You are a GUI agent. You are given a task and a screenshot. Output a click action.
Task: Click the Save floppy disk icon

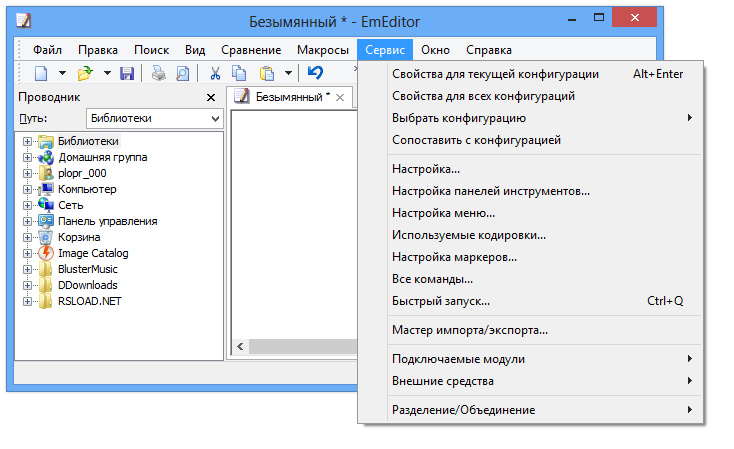tap(127, 73)
